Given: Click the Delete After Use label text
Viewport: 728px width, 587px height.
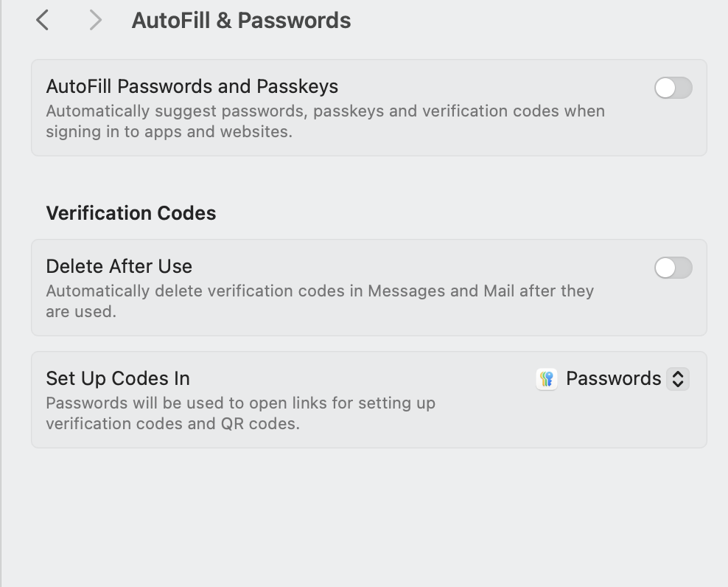Looking at the screenshot, I should pos(119,266).
